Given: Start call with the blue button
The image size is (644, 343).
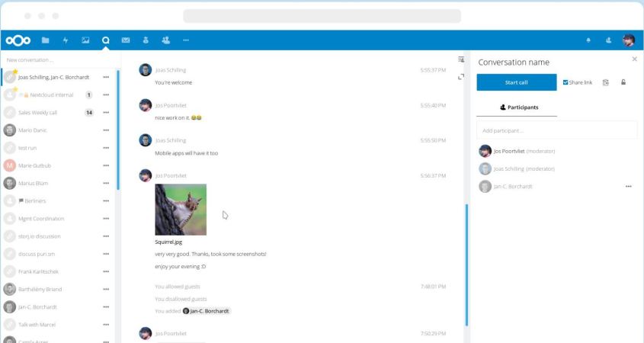Looking at the screenshot, I should 516,82.
